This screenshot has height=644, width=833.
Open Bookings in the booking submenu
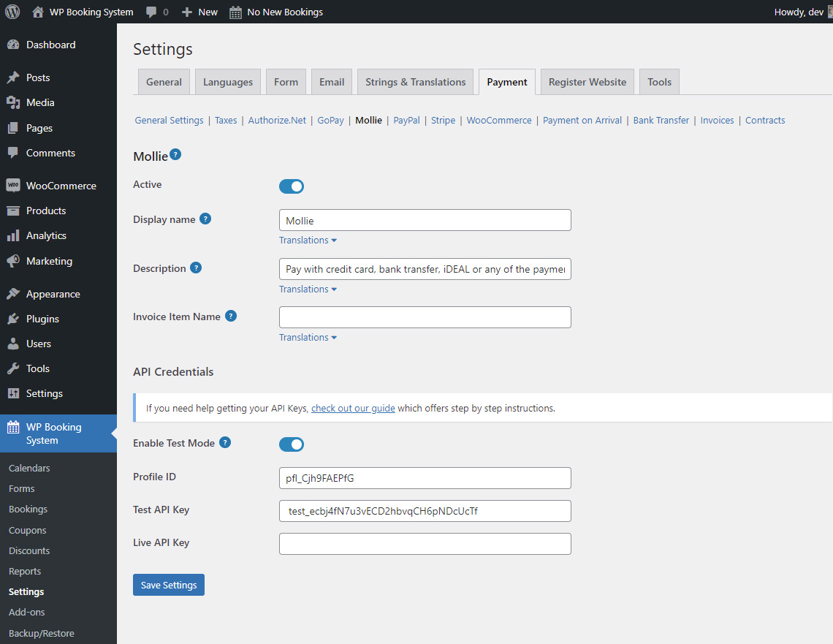[28, 509]
